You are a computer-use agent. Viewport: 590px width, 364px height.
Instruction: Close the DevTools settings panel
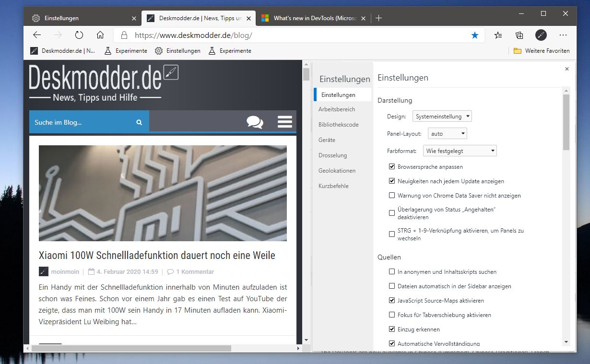pos(567,69)
